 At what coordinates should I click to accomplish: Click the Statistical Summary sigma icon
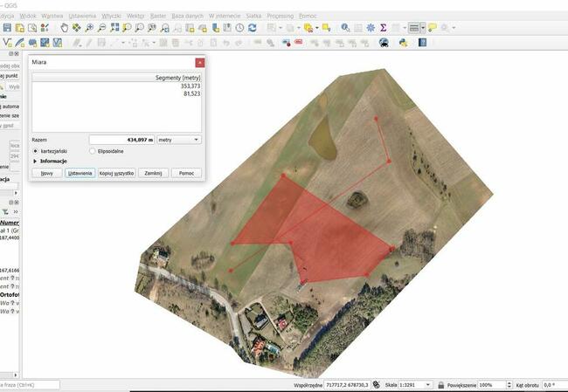(384, 28)
